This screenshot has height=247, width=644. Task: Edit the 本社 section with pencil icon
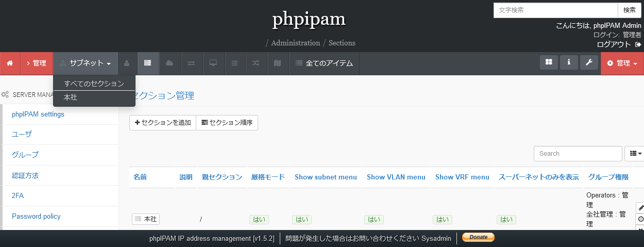(x=640, y=207)
